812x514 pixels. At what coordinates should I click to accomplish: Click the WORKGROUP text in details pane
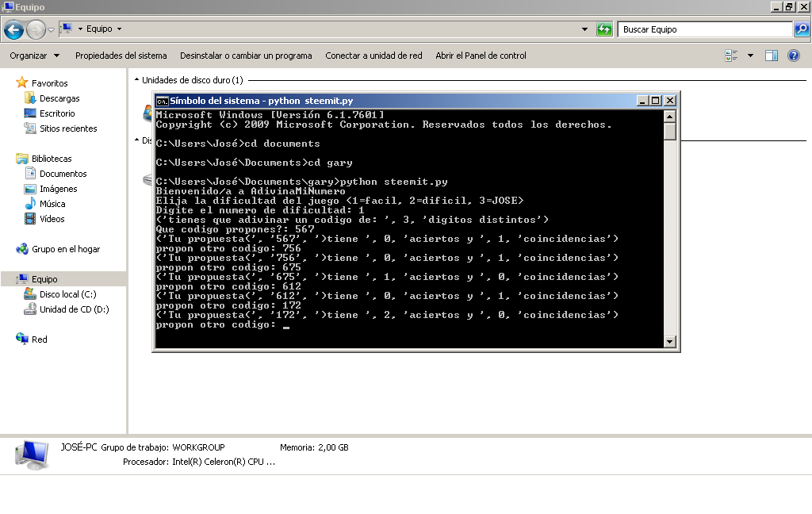pyautogui.click(x=198, y=447)
